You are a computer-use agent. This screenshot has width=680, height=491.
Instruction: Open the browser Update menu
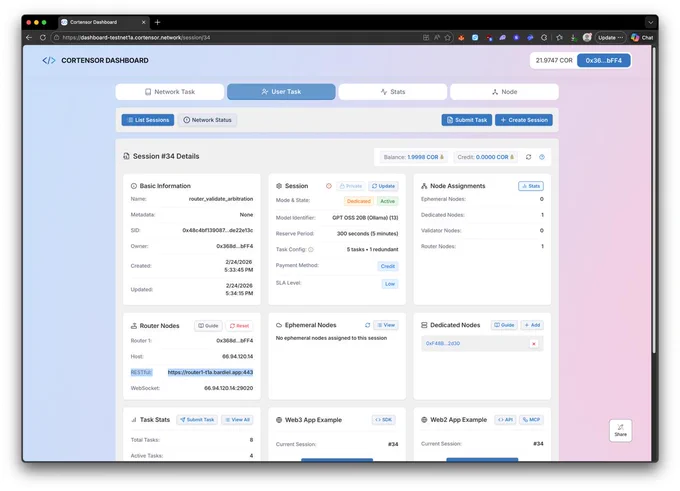(610, 38)
